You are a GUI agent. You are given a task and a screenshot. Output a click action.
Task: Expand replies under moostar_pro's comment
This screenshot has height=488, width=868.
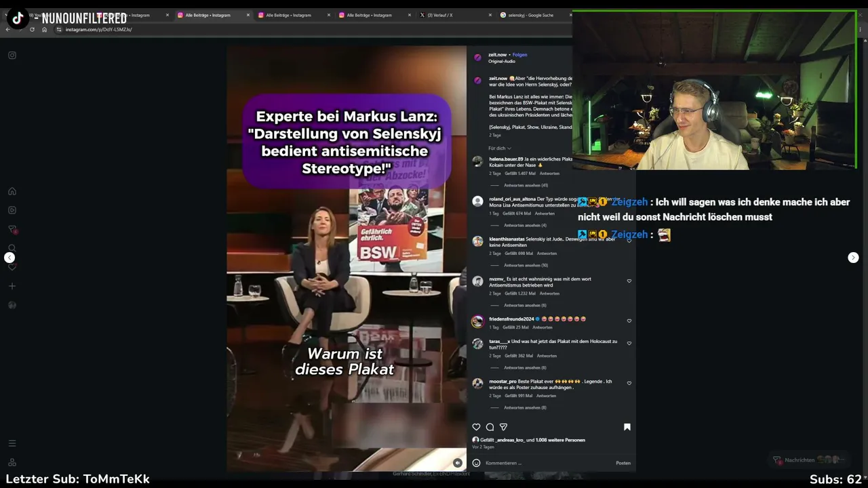pos(525,407)
